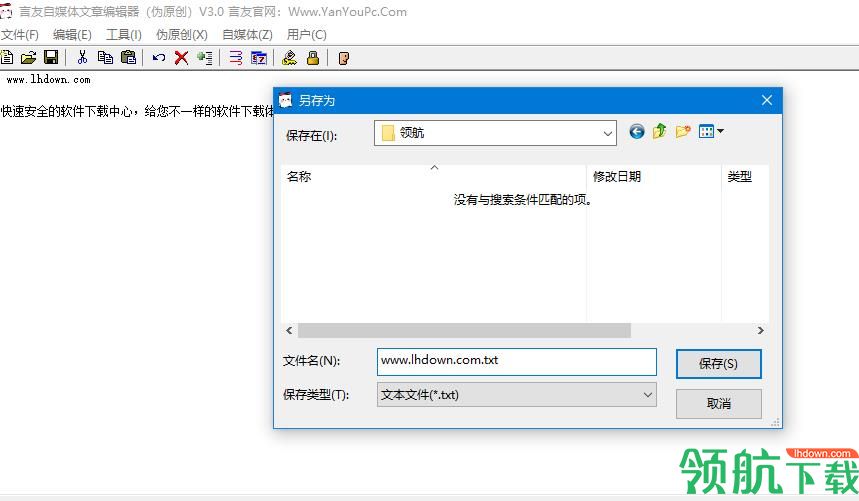The height and width of the screenshot is (501, 859).
Task: Expand the 保存在 folder dropdown
Action: 607,134
